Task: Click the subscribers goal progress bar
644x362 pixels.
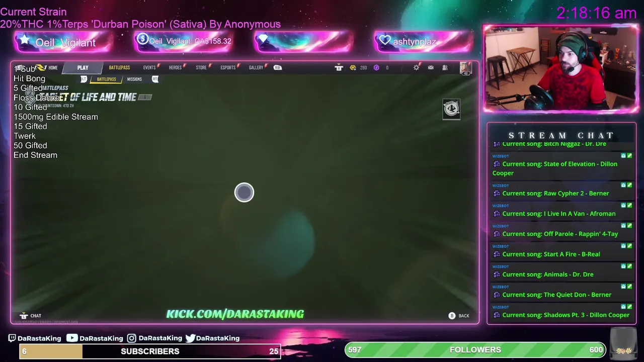Action: [150, 351]
